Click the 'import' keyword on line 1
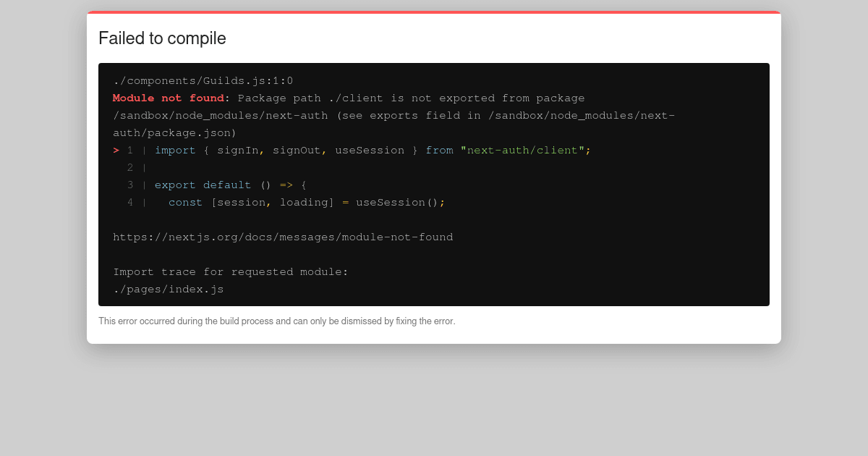868x456 pixels. click(x=176, y=150)
